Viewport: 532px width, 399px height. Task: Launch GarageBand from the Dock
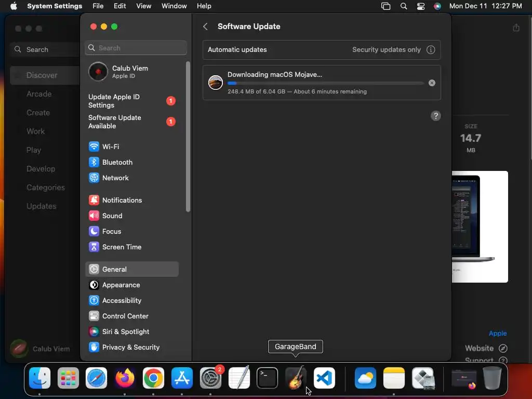coord(296,378)
